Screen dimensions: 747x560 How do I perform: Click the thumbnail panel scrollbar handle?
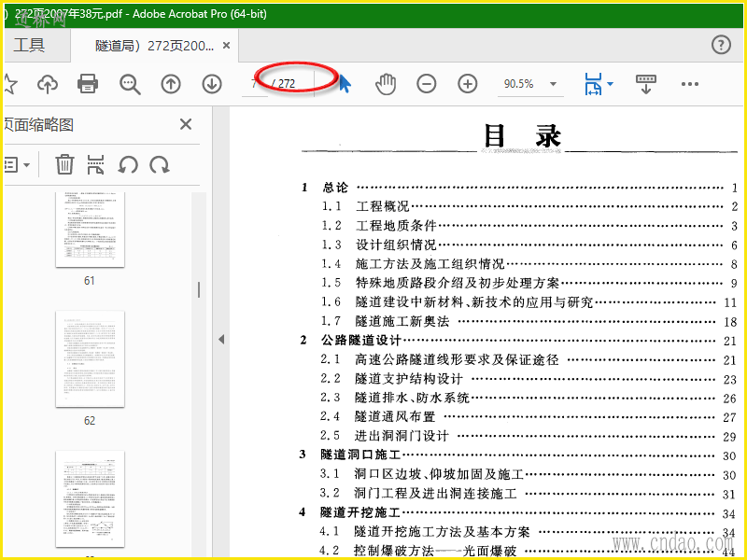199,289
